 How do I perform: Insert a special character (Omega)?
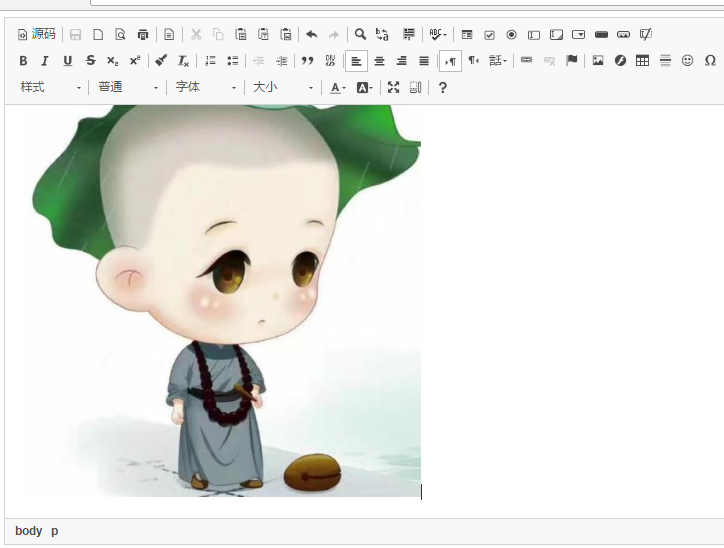click(710, 61)
